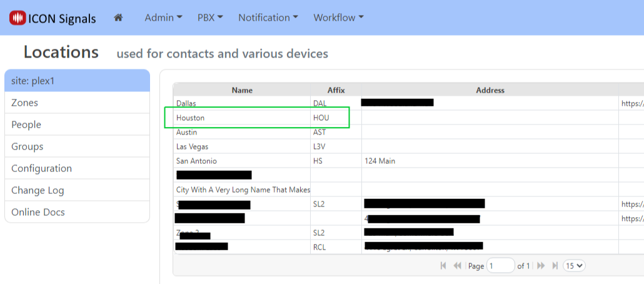The height and width of the screenshot is (284, 644).
Task: Jump to last page of table
Action: coord(555,266)
